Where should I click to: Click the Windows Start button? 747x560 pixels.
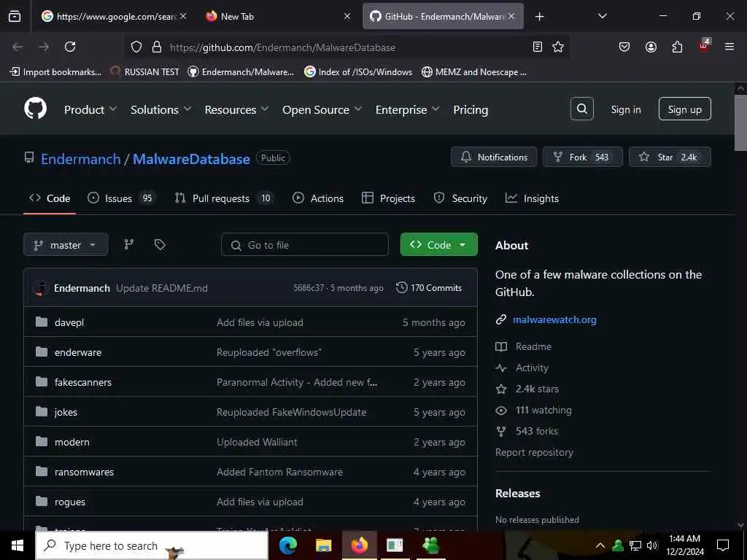pos(18,545)
